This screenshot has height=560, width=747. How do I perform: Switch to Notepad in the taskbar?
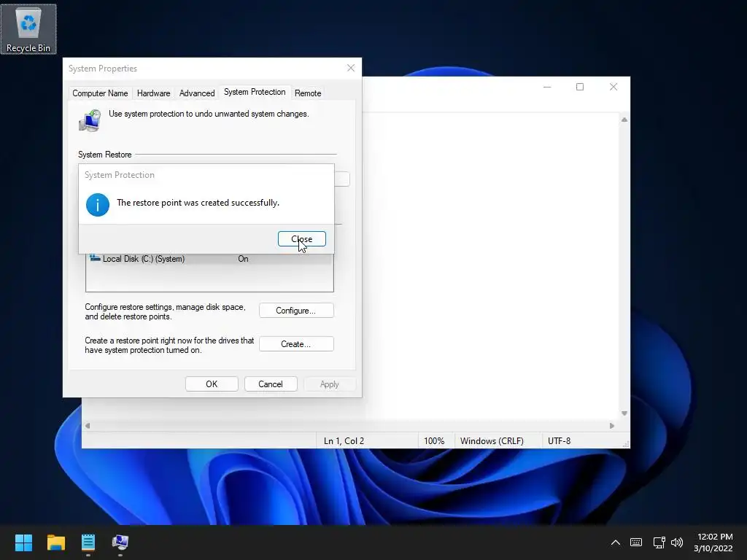(x=88, y=542)
